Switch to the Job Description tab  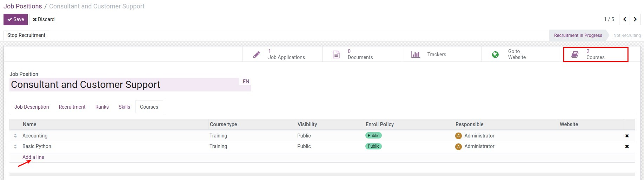[32, 107]
